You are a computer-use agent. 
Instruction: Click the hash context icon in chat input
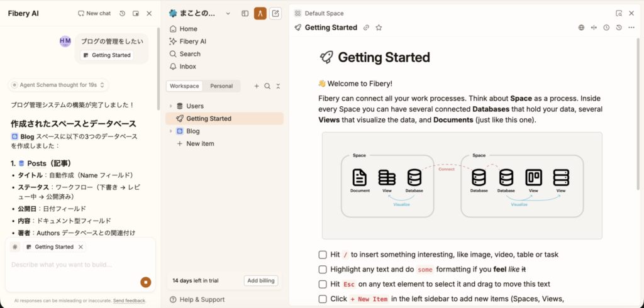click(15, 247)
